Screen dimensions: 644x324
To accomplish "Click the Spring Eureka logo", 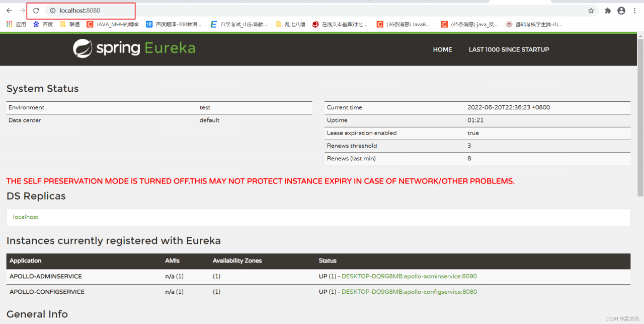I will tap(134, 48).
